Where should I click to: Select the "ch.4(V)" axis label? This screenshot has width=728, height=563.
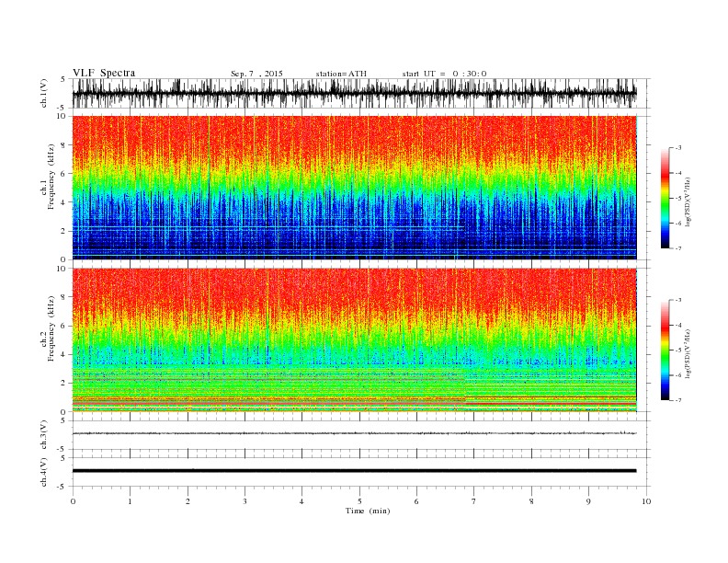point(44,472)
